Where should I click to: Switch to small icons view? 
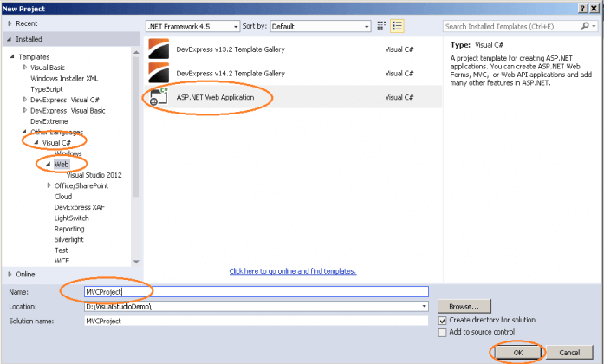[381, 27]
